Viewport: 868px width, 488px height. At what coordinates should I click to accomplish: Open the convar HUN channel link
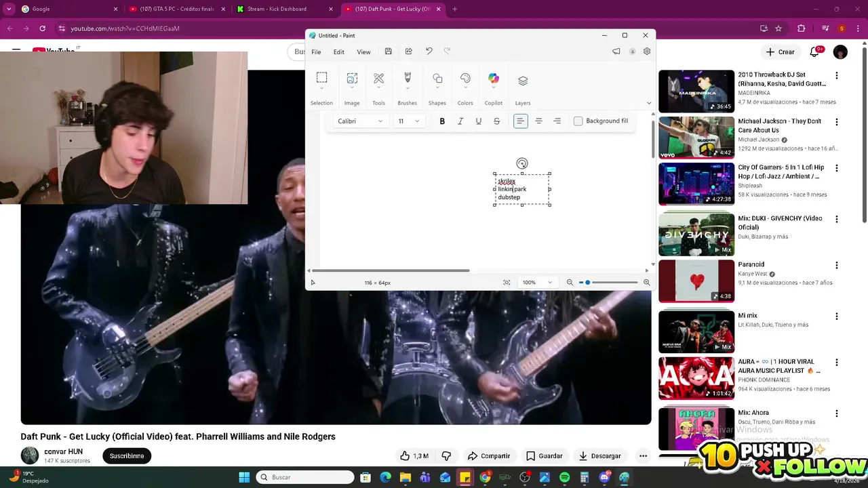click(x=64, y=451)
